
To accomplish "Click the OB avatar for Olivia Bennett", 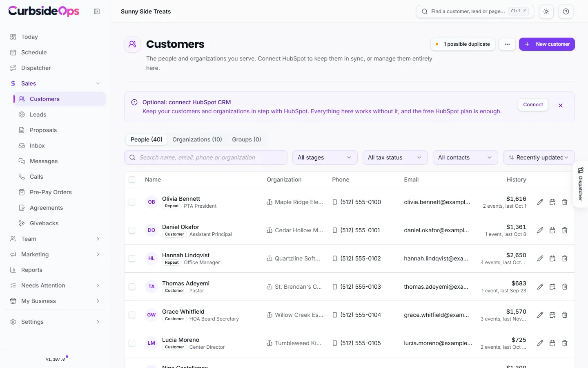I will tap(151, 202).
